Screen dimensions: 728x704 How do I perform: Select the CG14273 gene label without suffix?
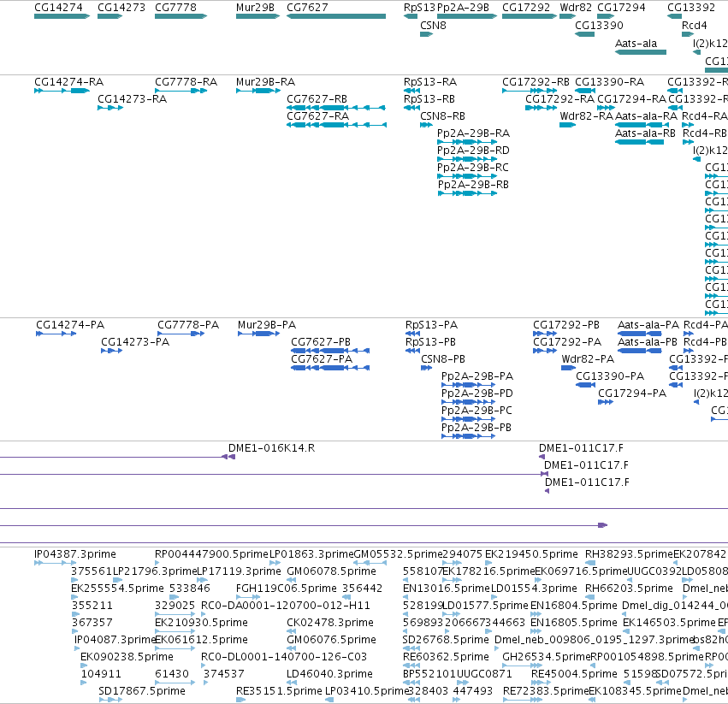[121, 8]
